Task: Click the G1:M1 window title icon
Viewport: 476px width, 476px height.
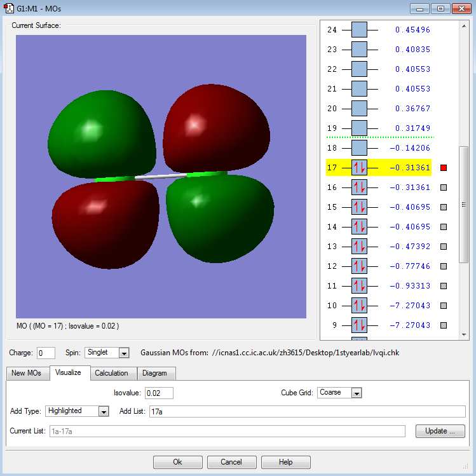Action: tap(8, 8)
